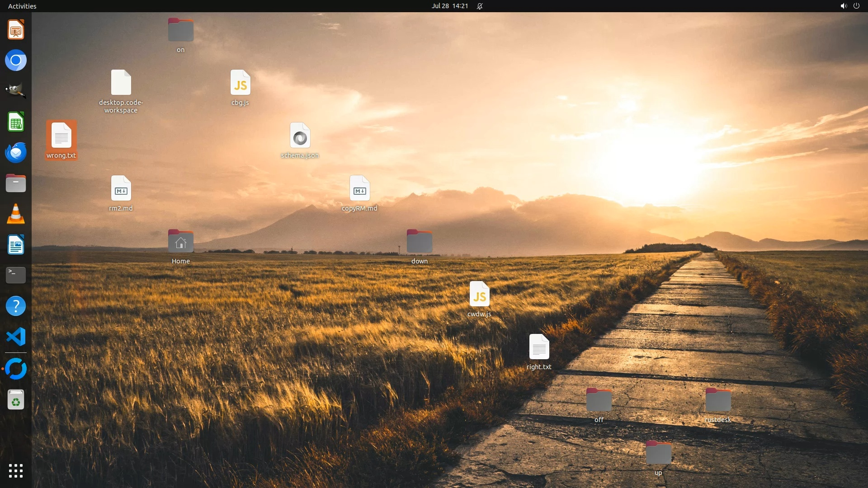Screen dimensions: 868x488
Task: Open the date and time menu
Action: coord(449,6)
